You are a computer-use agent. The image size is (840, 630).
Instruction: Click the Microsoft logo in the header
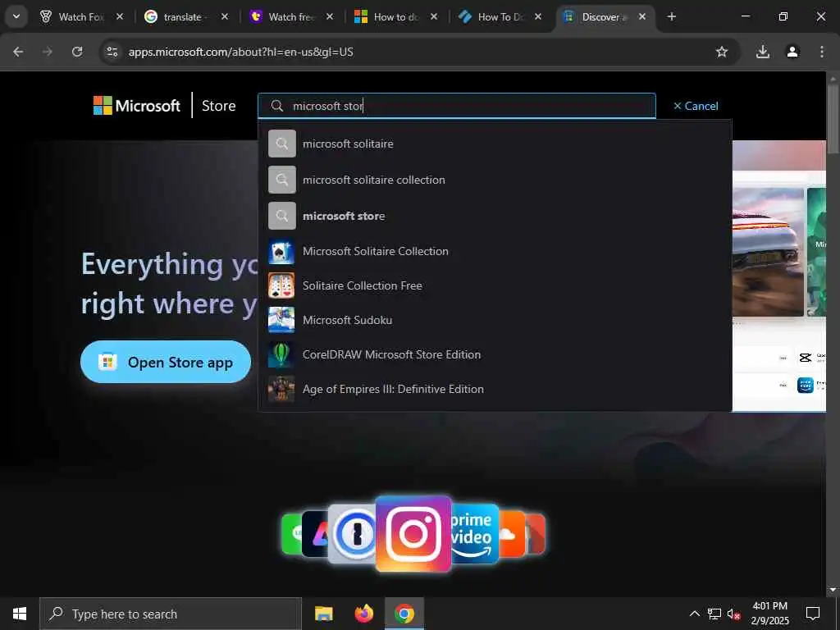click(137, 106)
